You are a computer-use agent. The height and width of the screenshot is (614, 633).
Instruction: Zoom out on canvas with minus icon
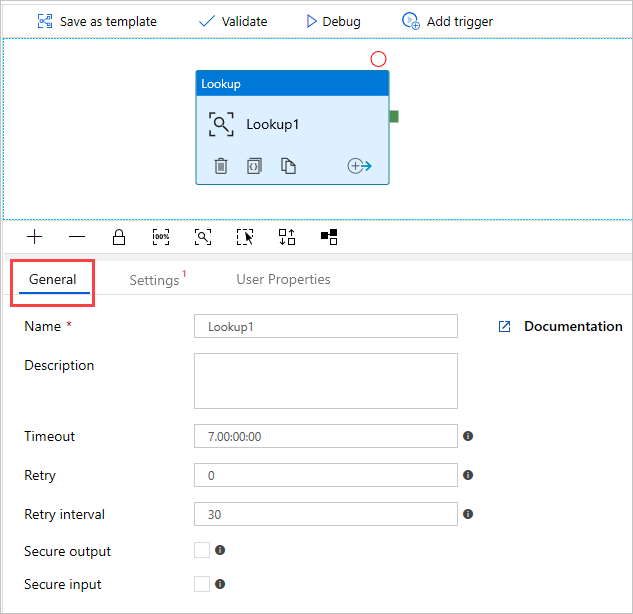click(77, 237)
